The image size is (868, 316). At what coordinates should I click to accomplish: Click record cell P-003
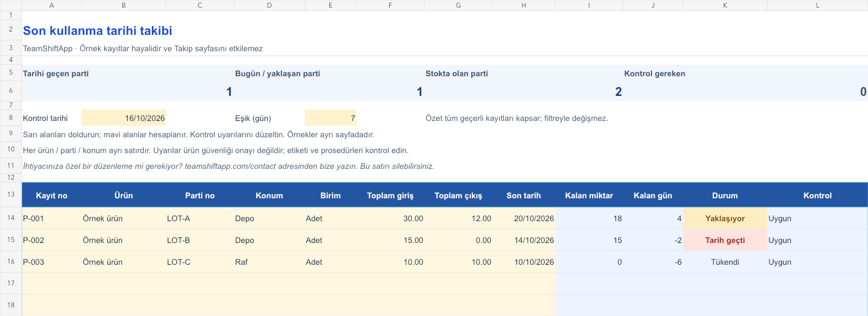52,262
